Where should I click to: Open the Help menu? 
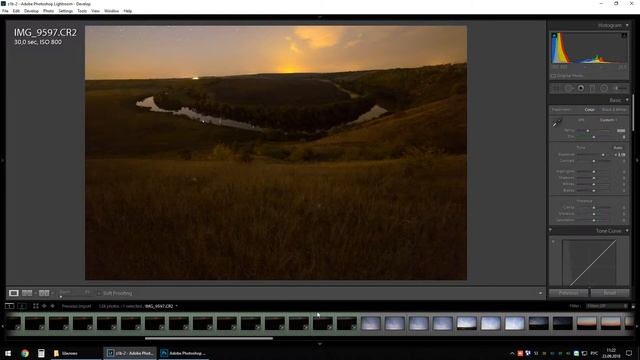point(127,11)
